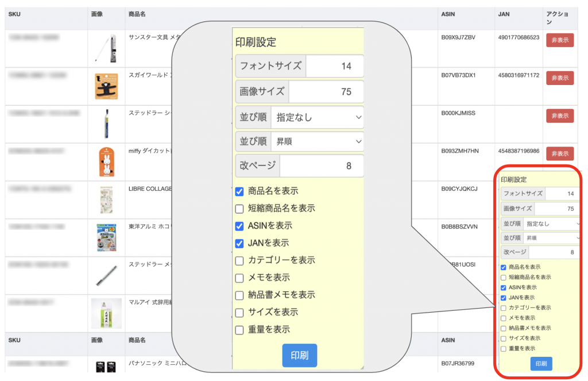
Task: Select ASIN cell B09CYJQKCJ
Action: [x=459, y=189]
